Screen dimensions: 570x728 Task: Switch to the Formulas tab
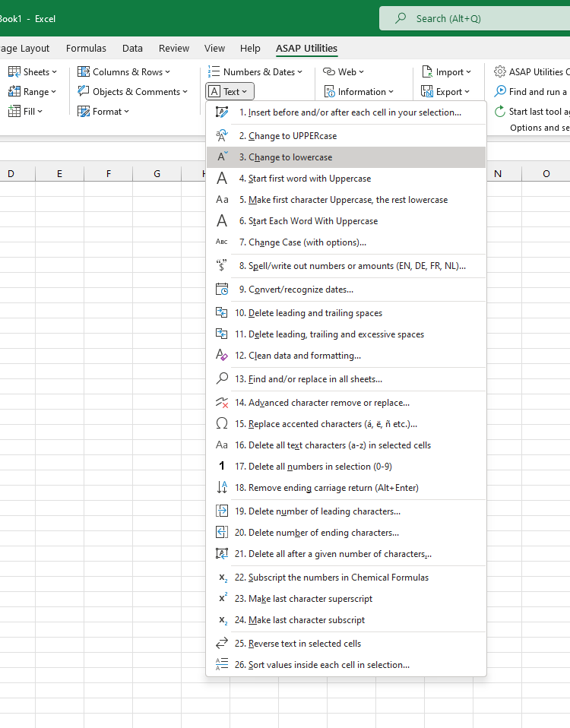tap(86, 49)
